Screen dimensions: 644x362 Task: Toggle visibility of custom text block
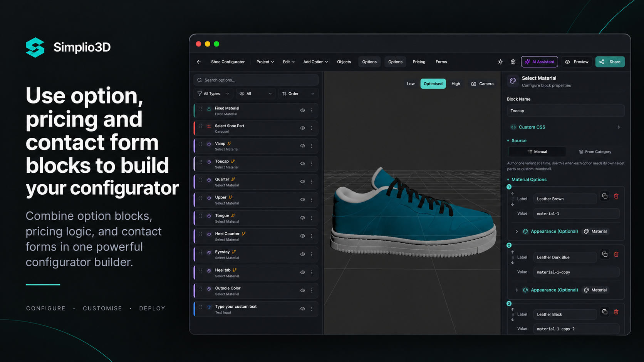point(303,309)
